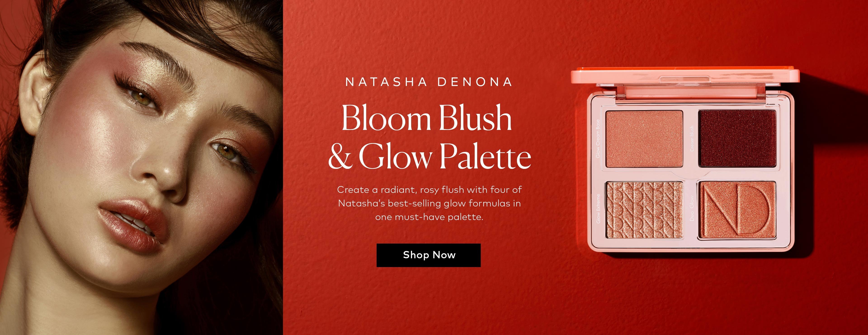This screenshot has width=868, height=335.
Task: Pick the embossed Glow Extreme shimmer pan
Action: click(644, 210)
